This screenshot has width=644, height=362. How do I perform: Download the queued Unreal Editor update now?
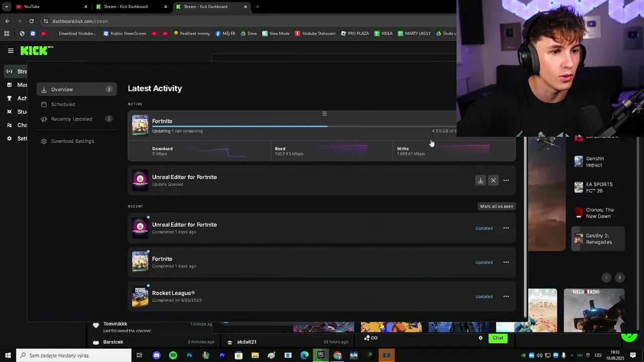point(480,180)
